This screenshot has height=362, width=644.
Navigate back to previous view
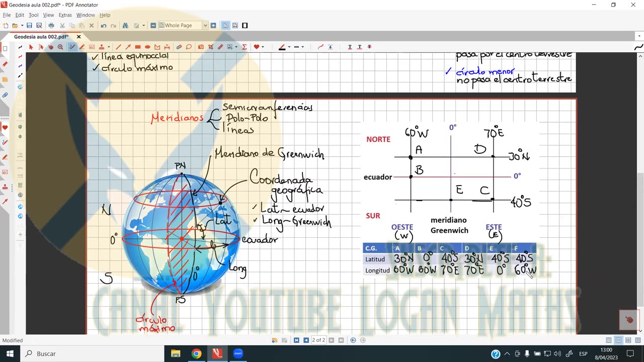353,340
